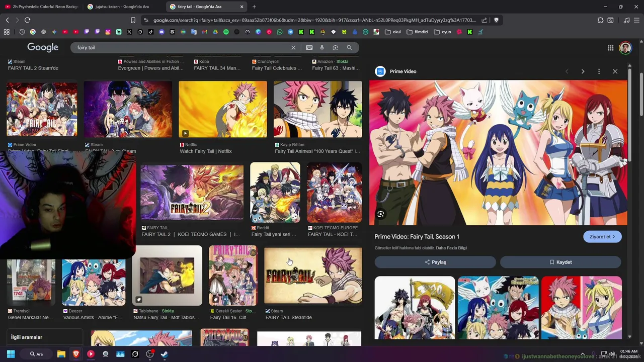Open history clock bookmark icon
Image resolution: width=644 pixels, height=362 pixels.
coord(22,32)
